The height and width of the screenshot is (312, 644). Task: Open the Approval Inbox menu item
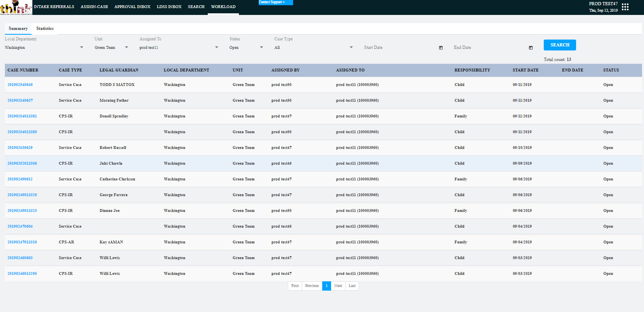(132, 7)
